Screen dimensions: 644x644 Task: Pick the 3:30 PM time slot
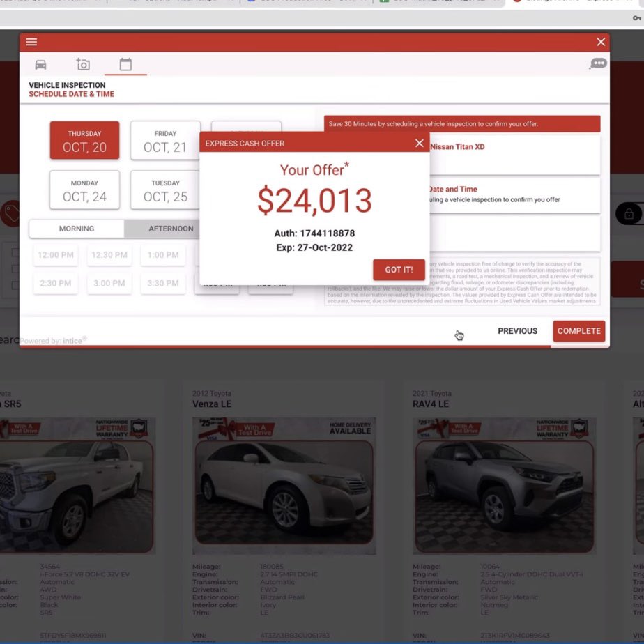pos(163,284)
